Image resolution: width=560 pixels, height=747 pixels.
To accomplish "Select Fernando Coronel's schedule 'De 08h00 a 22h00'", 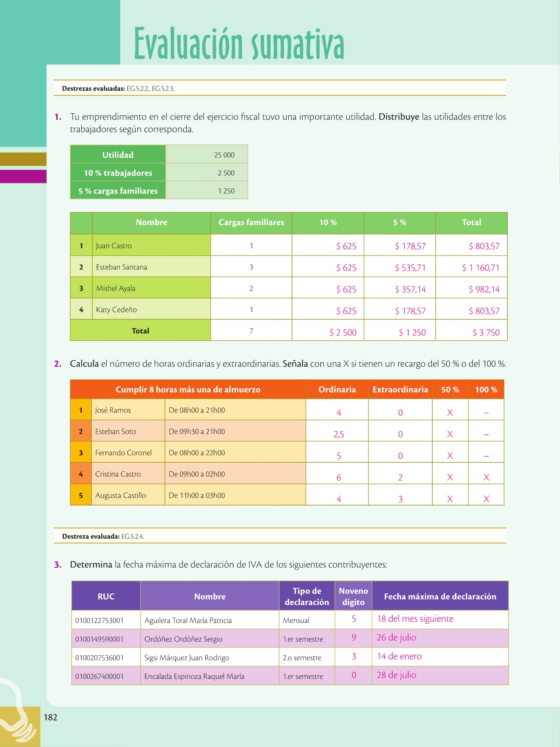I will point(197,453).
